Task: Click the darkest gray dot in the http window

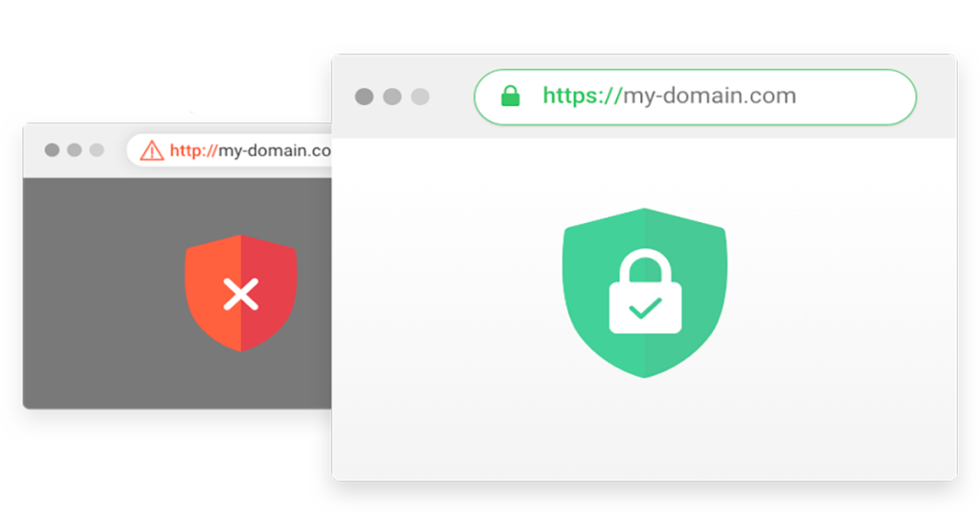Action: 52,150
